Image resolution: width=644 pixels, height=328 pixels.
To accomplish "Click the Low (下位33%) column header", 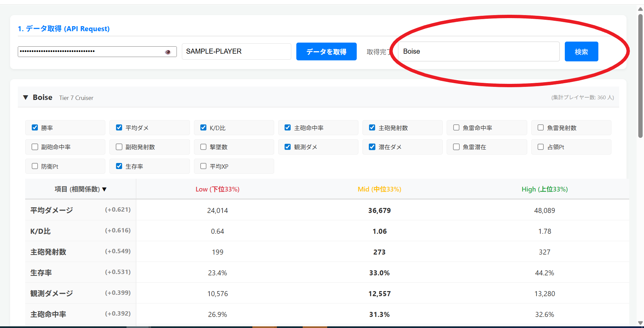I will click(x=217, y=189).
